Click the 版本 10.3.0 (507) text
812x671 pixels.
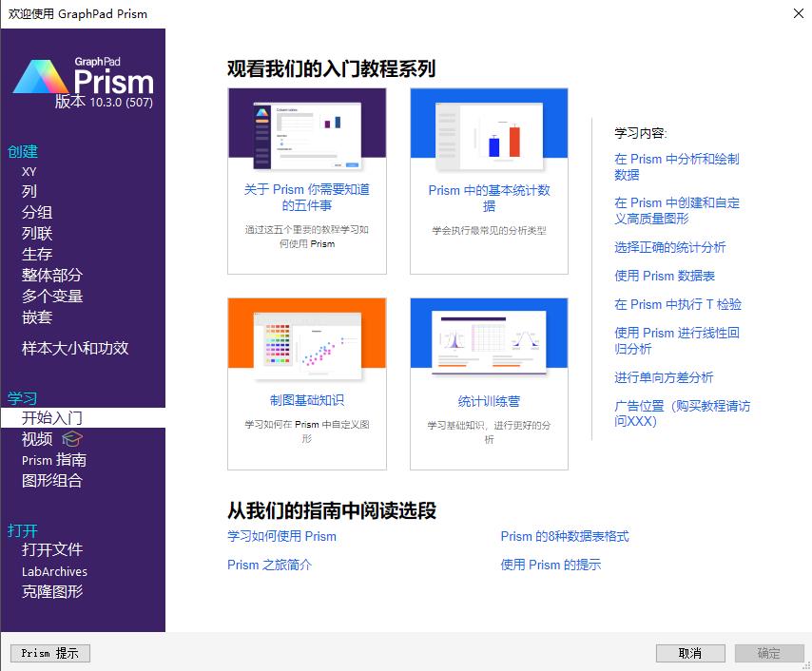coord(104,102)
